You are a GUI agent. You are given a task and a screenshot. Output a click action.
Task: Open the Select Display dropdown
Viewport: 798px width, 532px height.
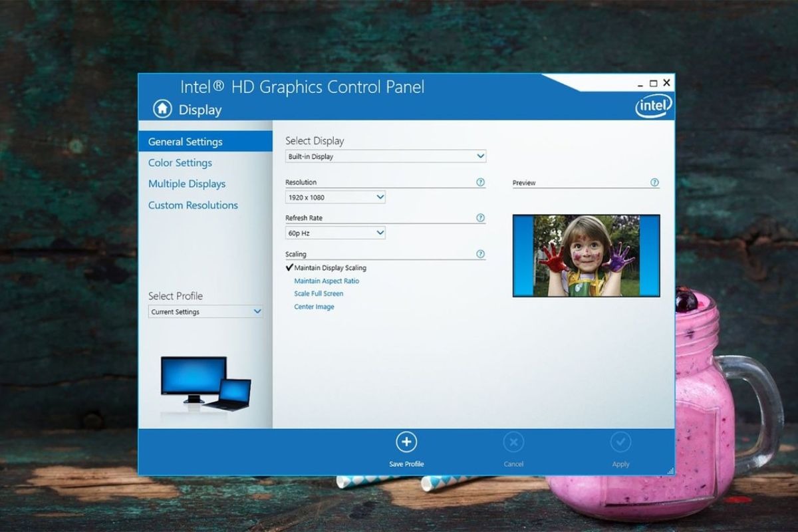(386, 156)
